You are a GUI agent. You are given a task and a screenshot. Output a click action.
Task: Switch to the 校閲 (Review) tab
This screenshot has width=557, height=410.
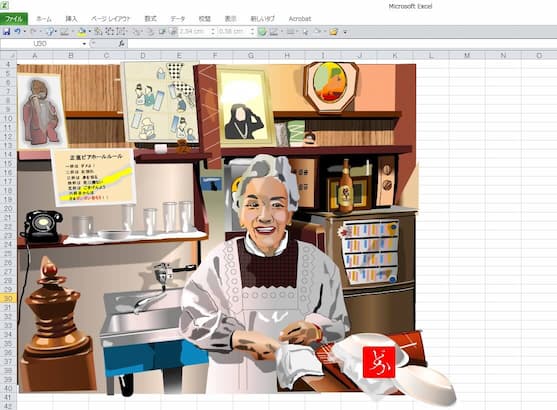205,19
